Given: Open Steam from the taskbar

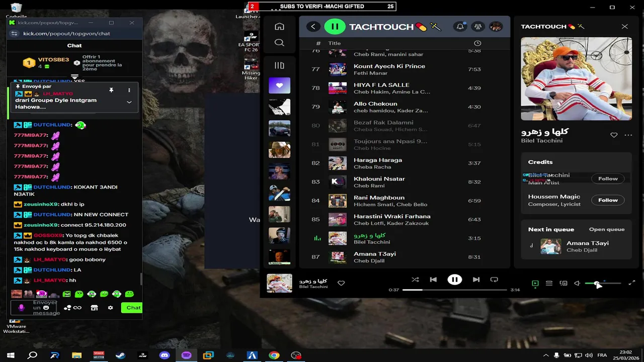Looking at the screenshot, I should (x=120, y=355).
